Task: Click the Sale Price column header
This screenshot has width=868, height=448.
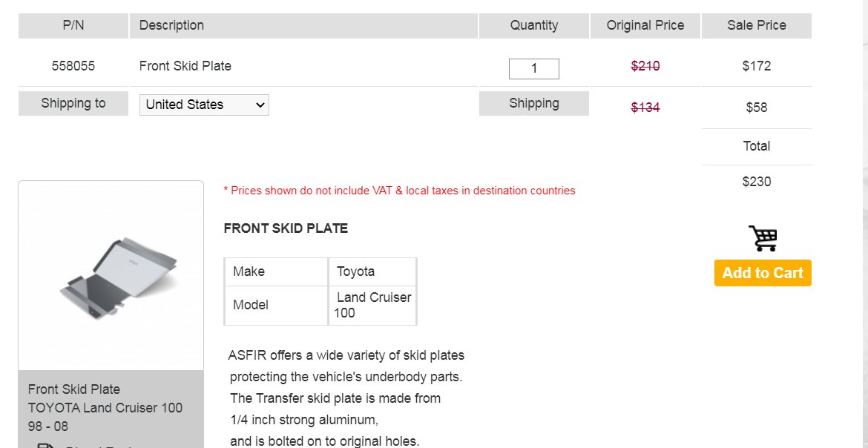Action: click(x=756, y=25)
